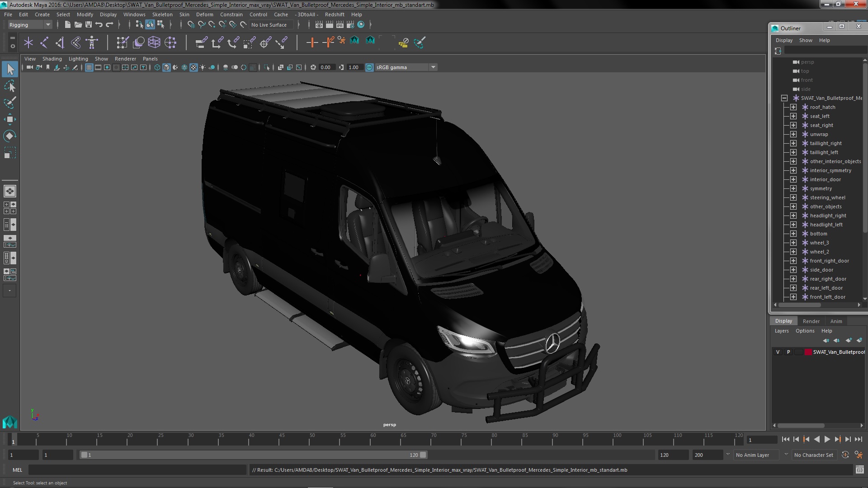
Task: Toggle layer playback P box
Action: [x=788, y=352]
